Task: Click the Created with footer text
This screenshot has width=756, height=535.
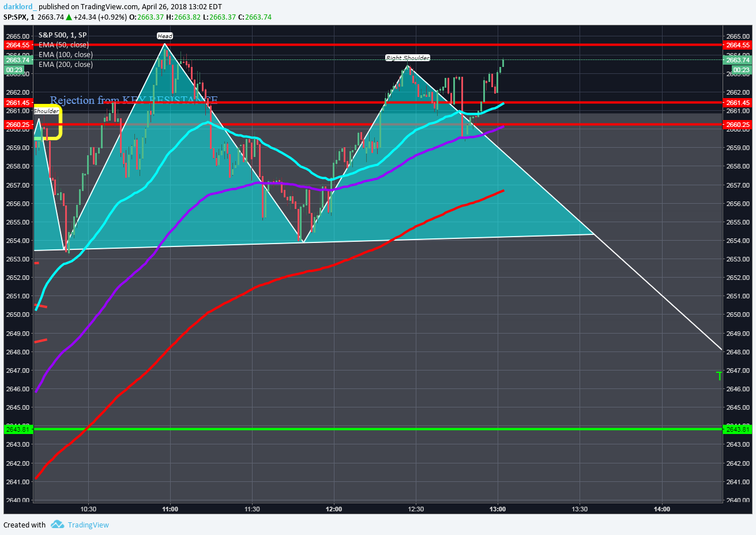Action: [x=24, y=525]
